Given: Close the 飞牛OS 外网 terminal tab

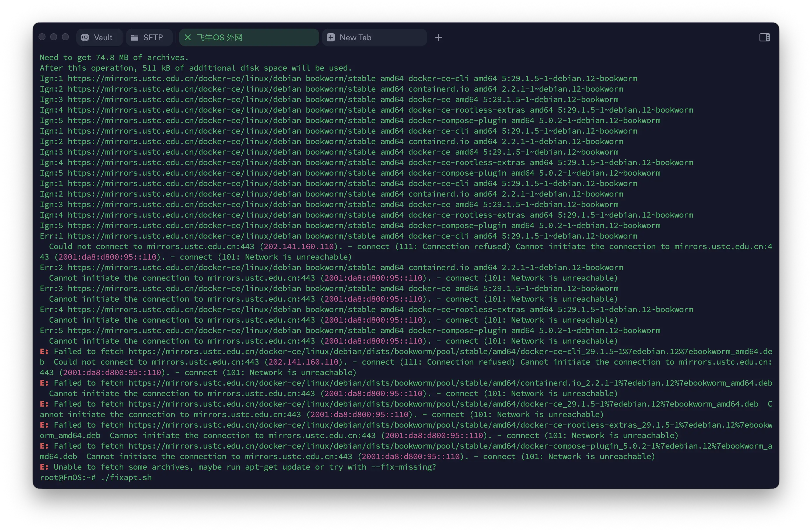Looking at the screenshot, I should pos(188,38).
